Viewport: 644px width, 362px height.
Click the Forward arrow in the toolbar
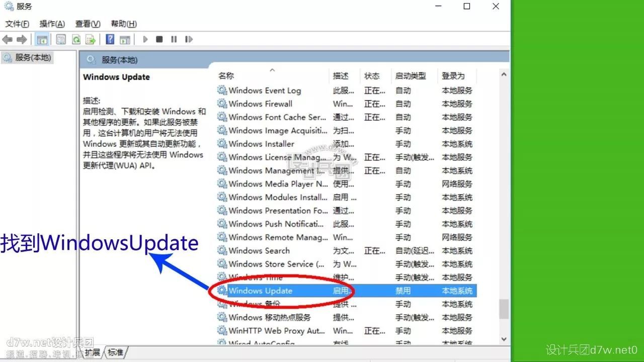(x=22, y=39)
